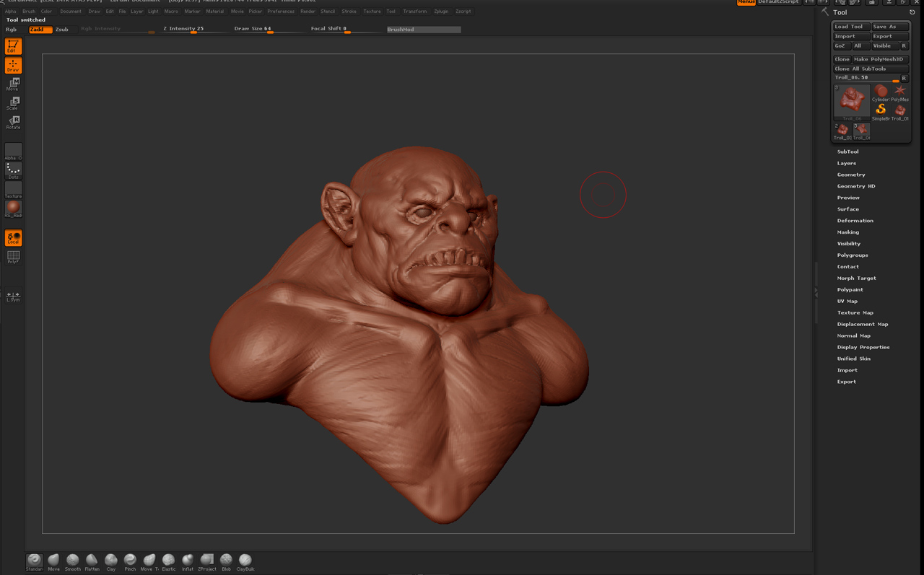
Task: Activate the Draw mode icon
Action: [13, 65]
